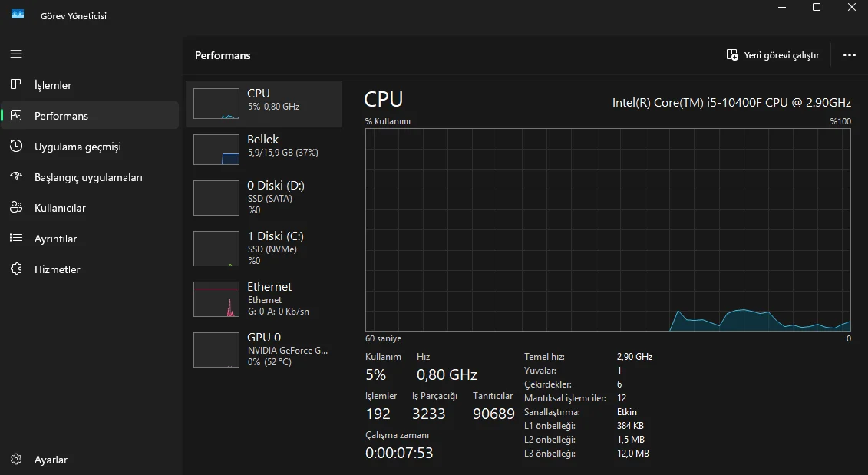Select the Başlangıç uygulamaları gauge icon
Viewport: 868px width, 475px height.
click(x=16, y=177)
